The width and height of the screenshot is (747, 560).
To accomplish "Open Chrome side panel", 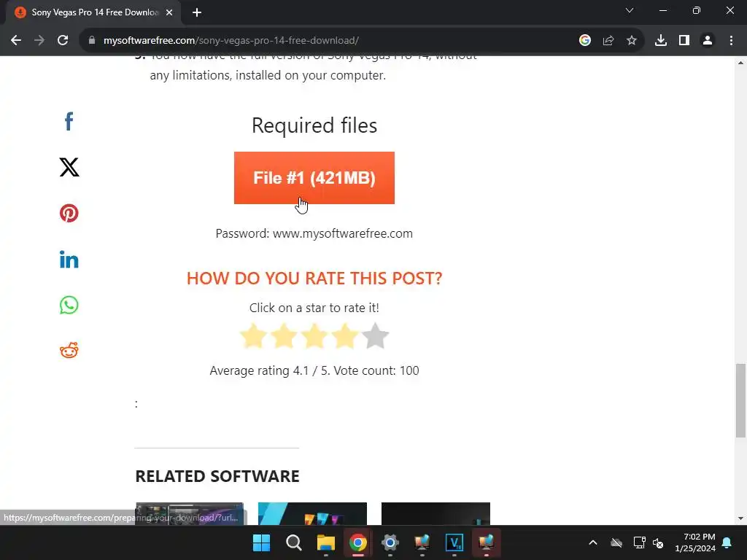I will [684, 41].
